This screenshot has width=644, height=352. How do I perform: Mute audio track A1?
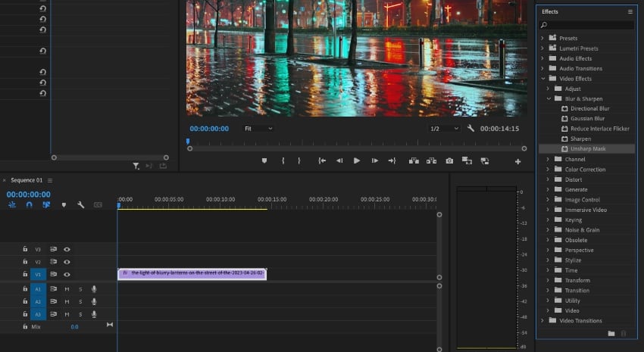(67, 288)
